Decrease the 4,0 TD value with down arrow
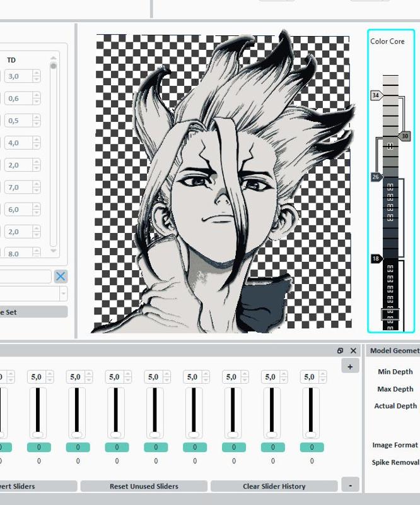The width and height of the screenshot is (420, 505). [x=37, y=146]
